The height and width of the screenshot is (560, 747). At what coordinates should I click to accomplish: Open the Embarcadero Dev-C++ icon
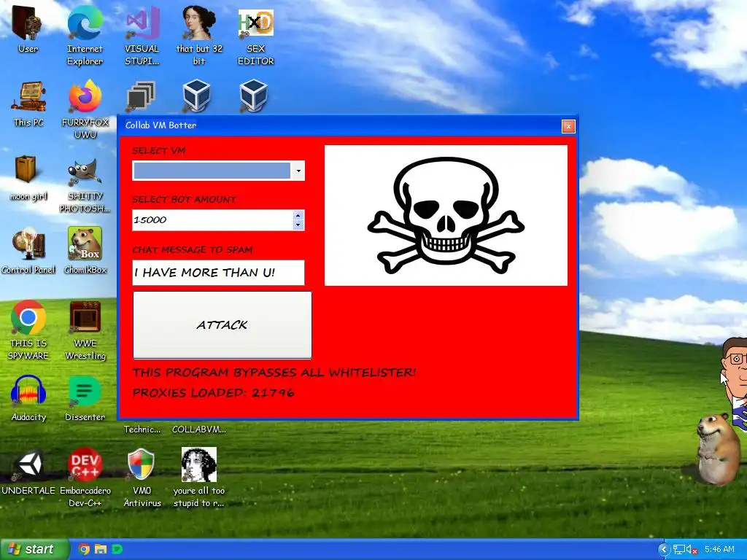point(85,477)
